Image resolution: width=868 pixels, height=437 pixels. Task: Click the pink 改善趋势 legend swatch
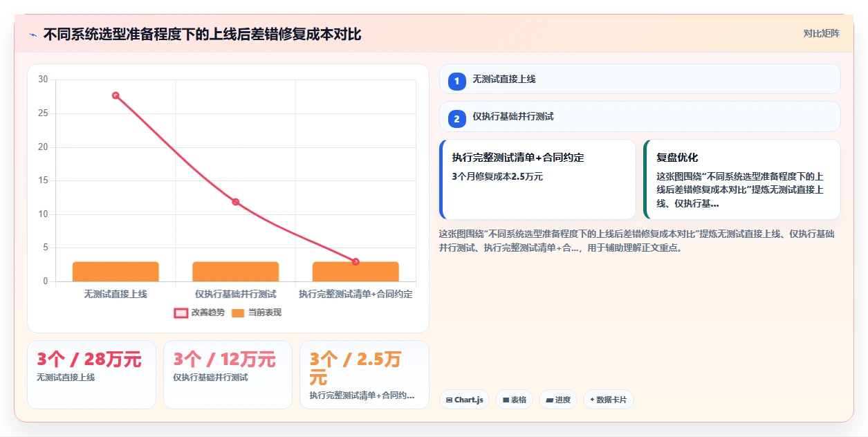181,313
